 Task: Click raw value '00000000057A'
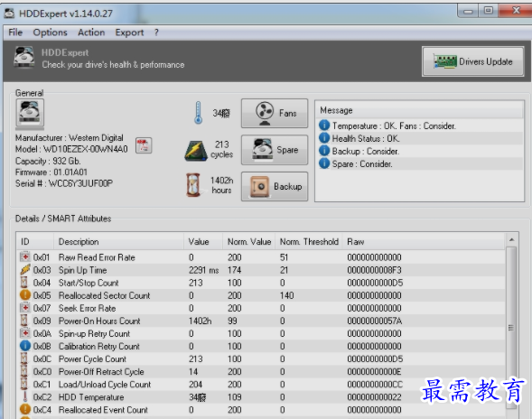tap(375, 321)
